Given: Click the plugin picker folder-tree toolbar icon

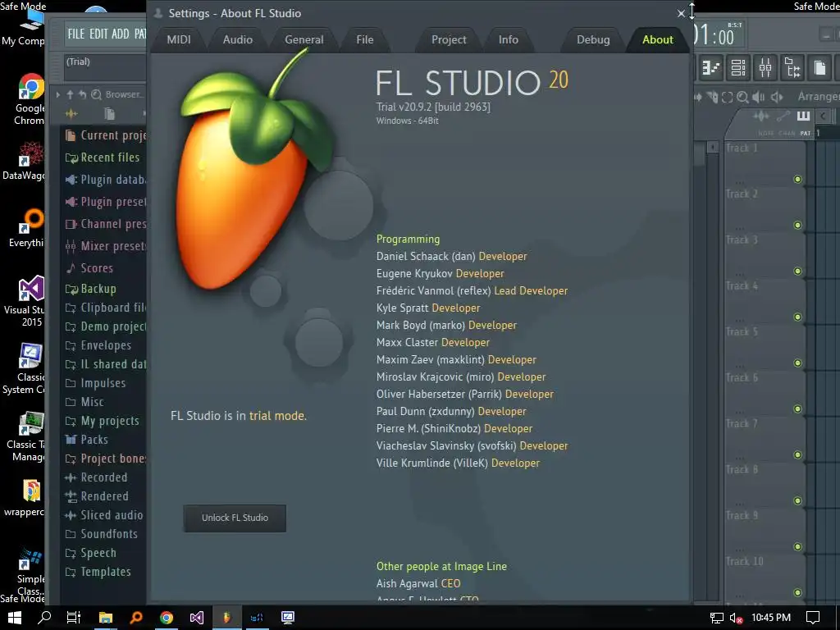Looking at the screenshot, I should tap(792, 68).
